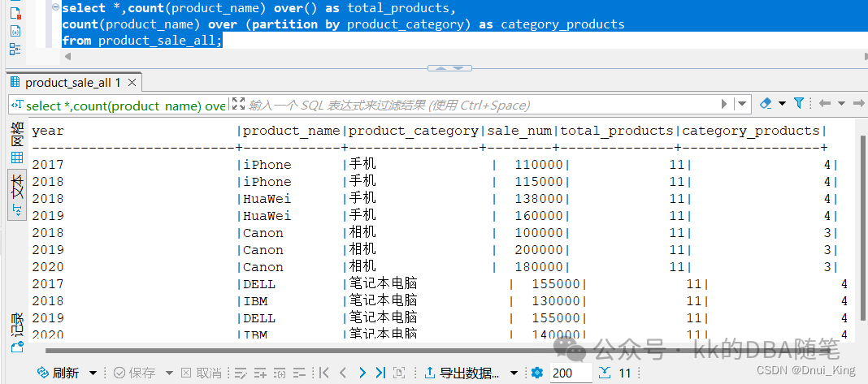
Task: Click the refresh (刷新) results icon
Action: pyautogui.click(x=43, y=373)
